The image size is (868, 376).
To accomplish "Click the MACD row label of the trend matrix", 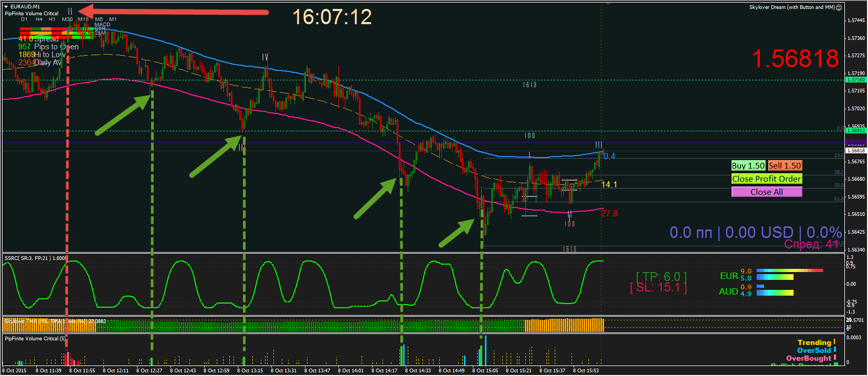I will coord(102,25).
